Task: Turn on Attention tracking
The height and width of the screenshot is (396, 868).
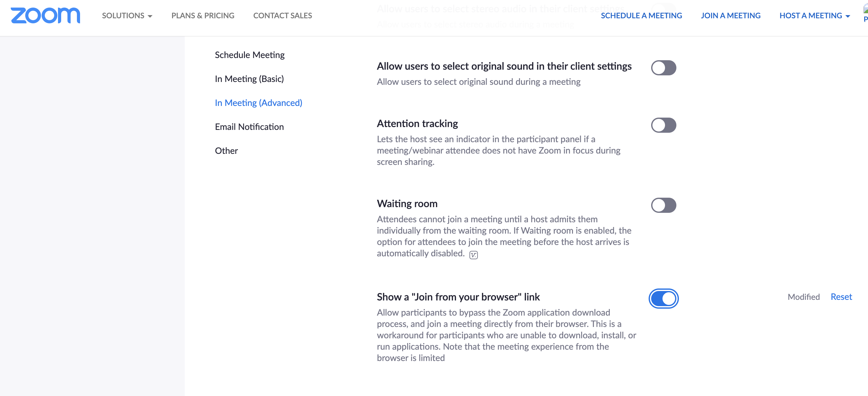Action: (663, 125)
